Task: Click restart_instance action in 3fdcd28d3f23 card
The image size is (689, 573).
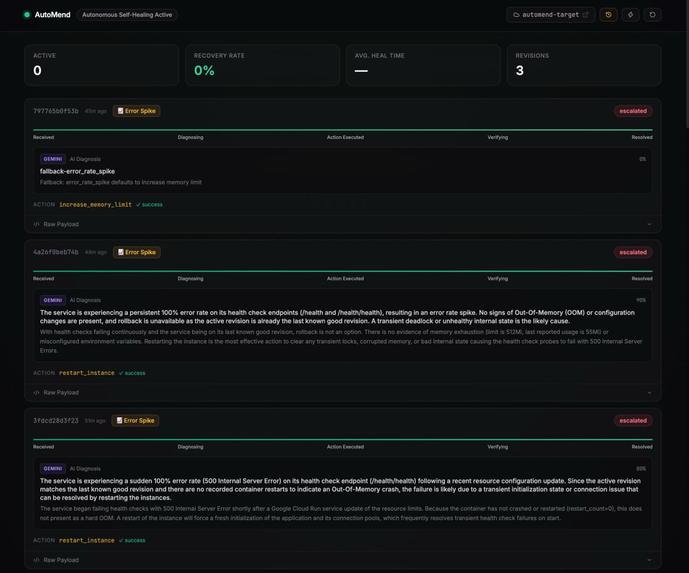Action: 87,540
